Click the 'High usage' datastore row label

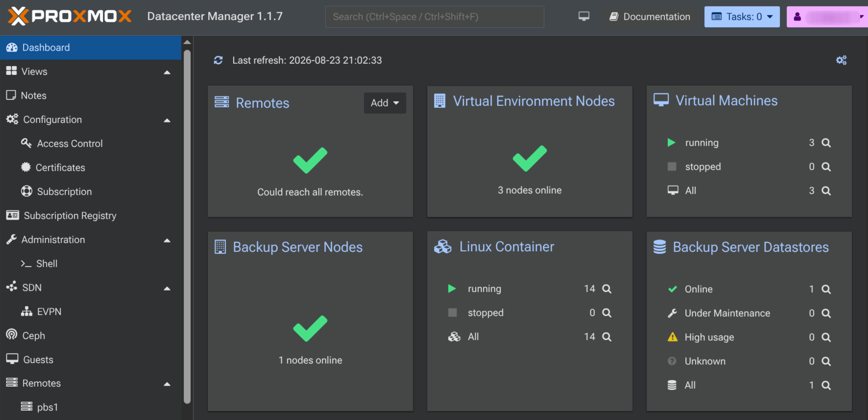(x=709, y=337)
